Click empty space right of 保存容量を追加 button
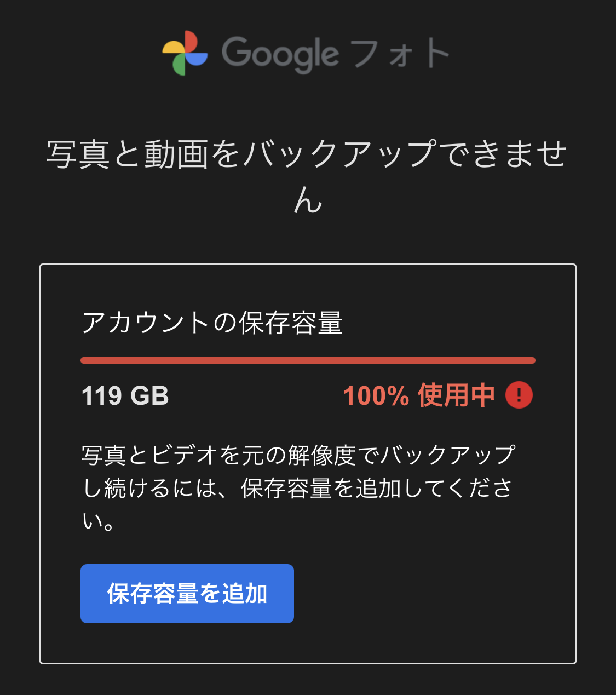Screen dimensions: 616x695 433,594
